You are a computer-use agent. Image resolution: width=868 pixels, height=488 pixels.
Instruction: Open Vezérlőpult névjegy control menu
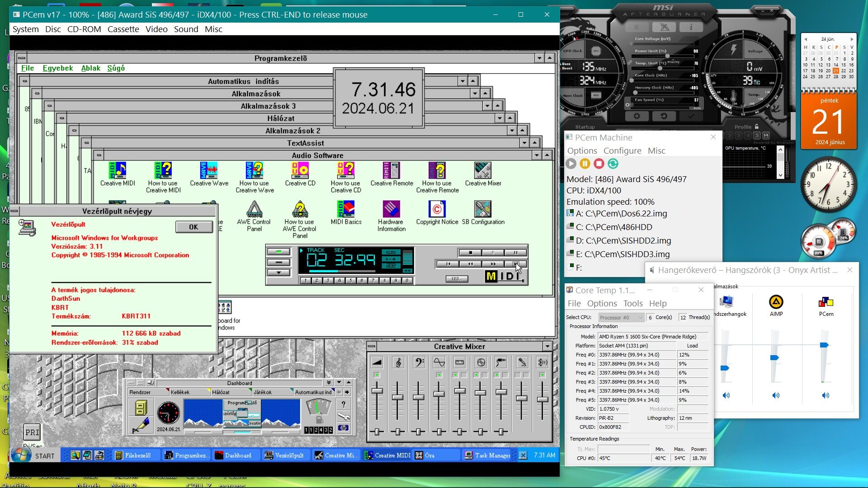pos(14,211)
